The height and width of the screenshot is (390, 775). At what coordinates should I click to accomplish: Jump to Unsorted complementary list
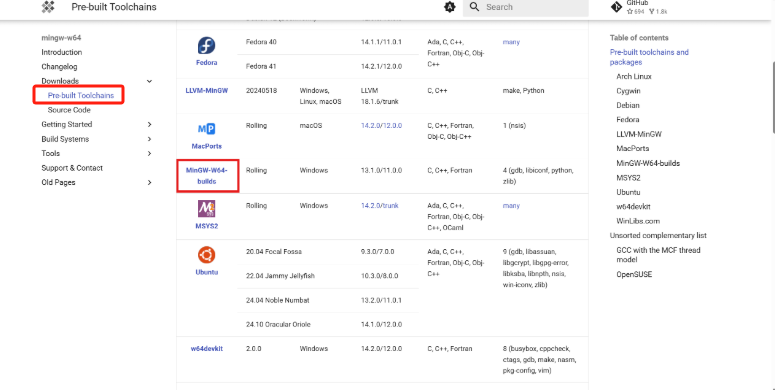point(658,235)
